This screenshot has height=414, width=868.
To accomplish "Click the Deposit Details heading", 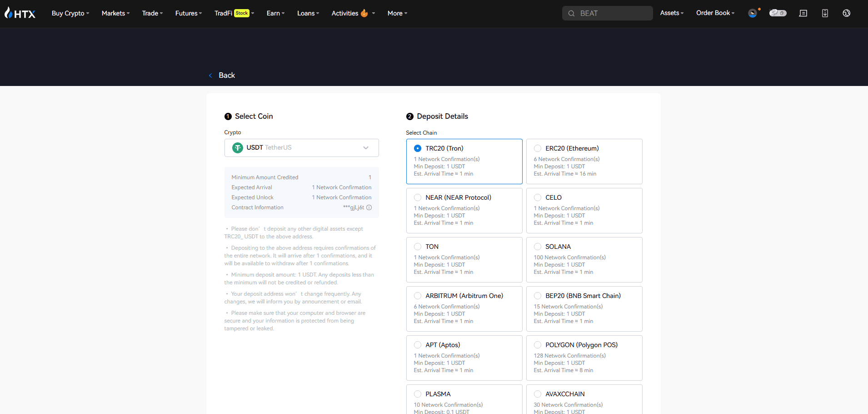I will click(442, 116).
